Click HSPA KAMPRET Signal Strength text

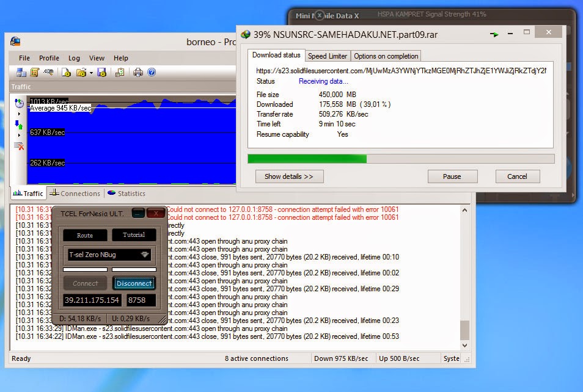pyautogui.click(x=431, y=14)
